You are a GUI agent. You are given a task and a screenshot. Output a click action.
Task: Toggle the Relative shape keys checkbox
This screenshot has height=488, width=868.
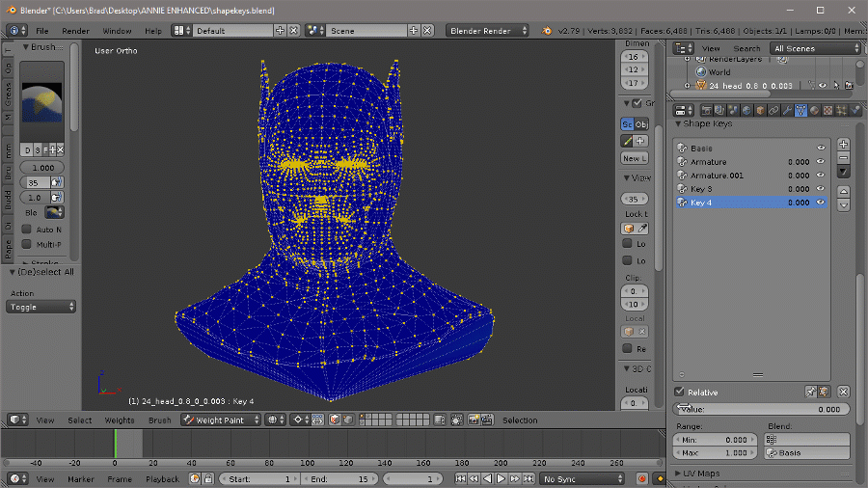[x=680, y=392]
